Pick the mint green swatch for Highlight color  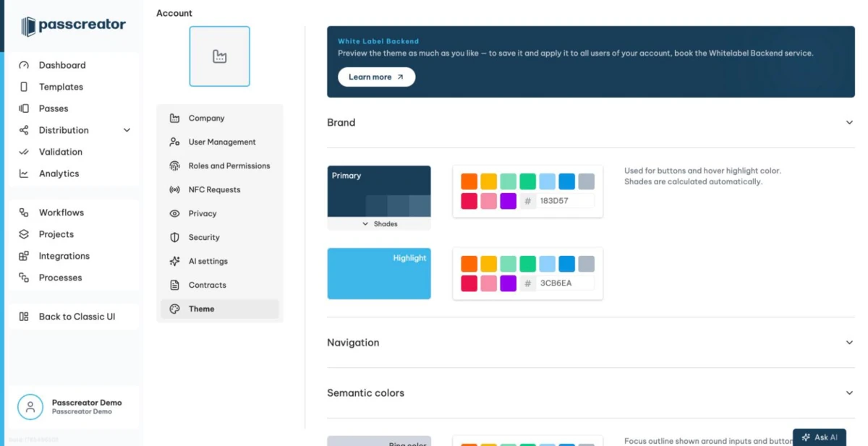509,264
